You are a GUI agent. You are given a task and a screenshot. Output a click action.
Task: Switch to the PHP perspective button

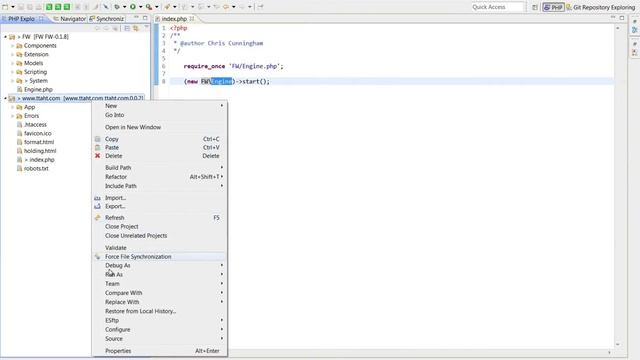pos(553,7)
